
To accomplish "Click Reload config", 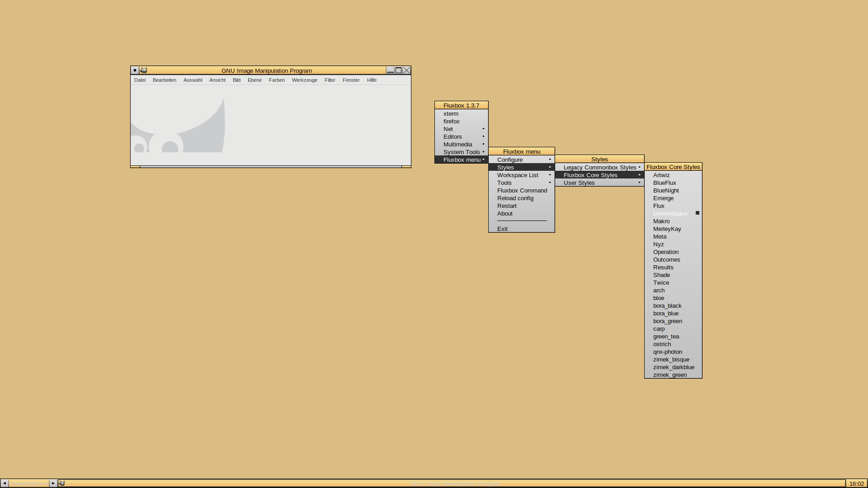I will click(x=522, y=198).
